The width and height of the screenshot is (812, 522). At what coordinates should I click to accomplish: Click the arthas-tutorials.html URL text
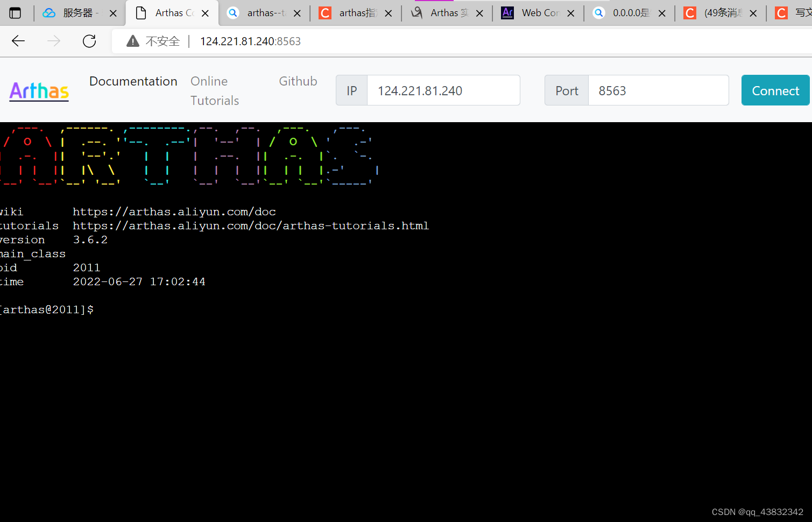(x=251, y=225)
